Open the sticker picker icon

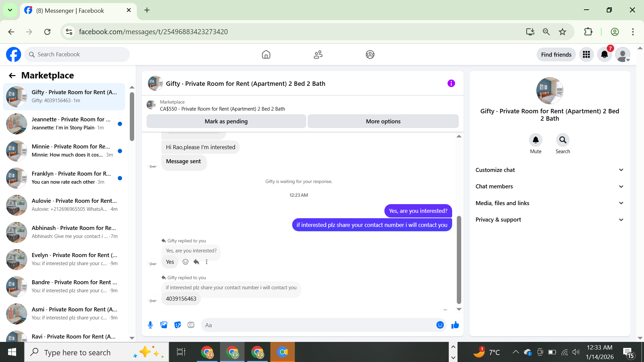pyautogui.click(x=177, y=325)
